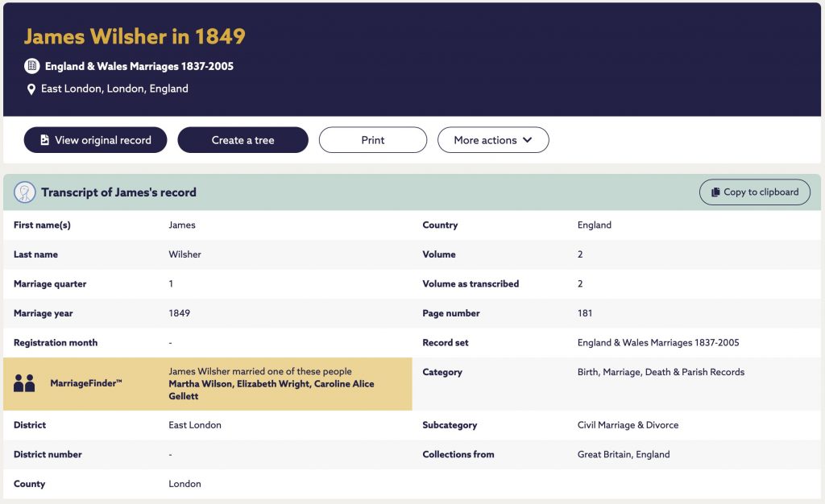Open View original record

[x=95, y=140]
